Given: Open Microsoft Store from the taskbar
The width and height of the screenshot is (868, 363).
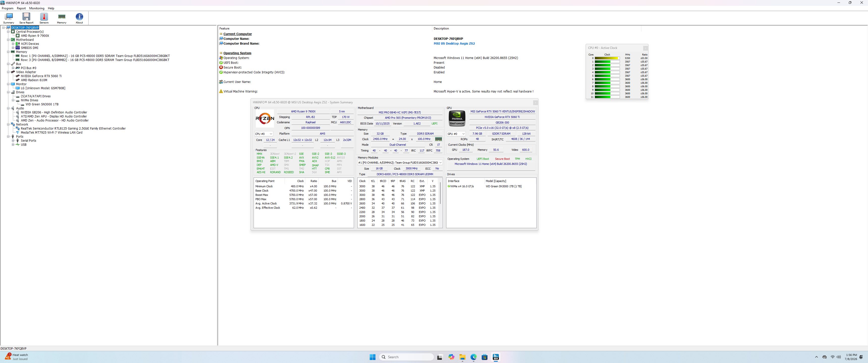Looking at the screenshot, I should pyautogui.click(x=484, y=357).
